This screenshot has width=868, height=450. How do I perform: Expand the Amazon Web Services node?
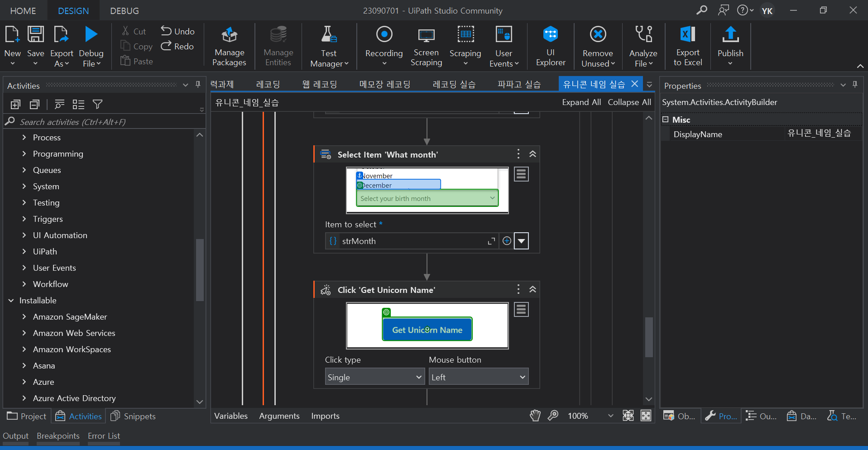coord(24,333)
